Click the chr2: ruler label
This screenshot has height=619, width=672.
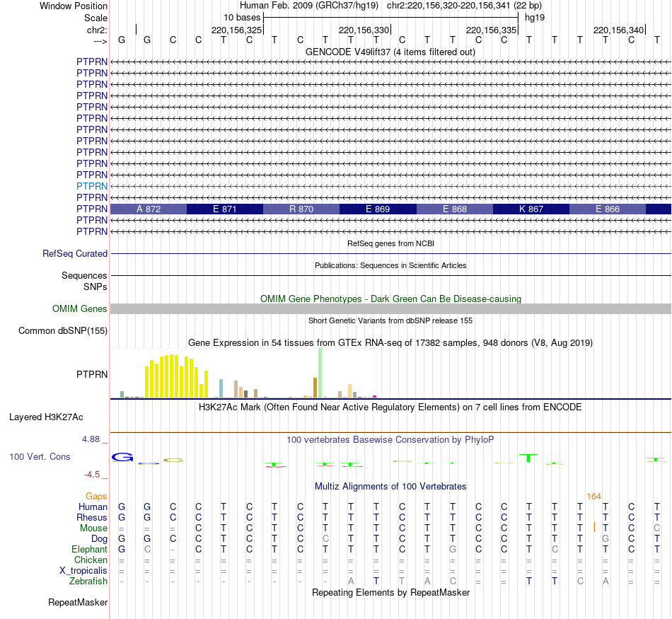click(x=97, y=30)
